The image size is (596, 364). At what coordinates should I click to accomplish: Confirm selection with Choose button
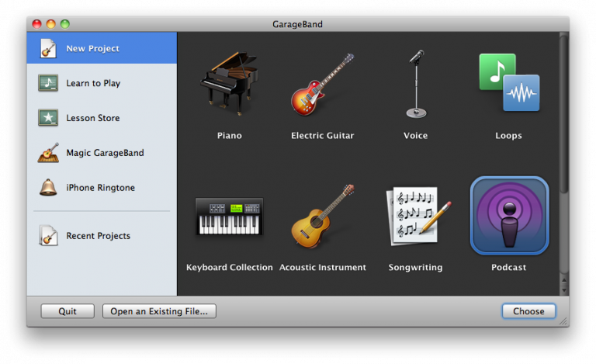[528, 311]
